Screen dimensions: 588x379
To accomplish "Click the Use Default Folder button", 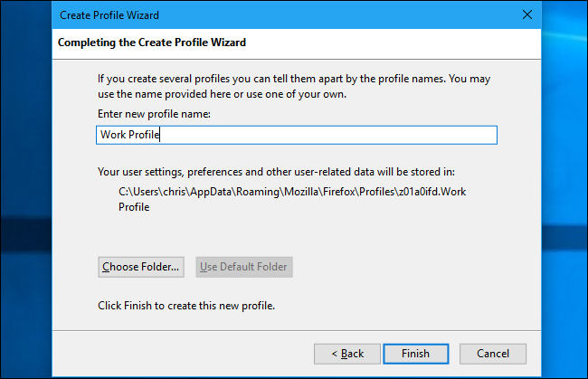I will [x=244, y=267].
